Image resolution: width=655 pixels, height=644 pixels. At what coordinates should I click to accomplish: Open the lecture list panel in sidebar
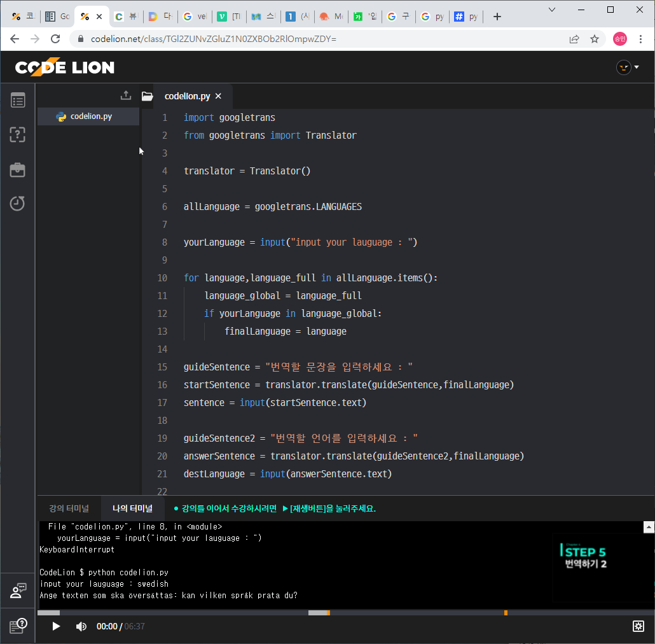(18, 100)
